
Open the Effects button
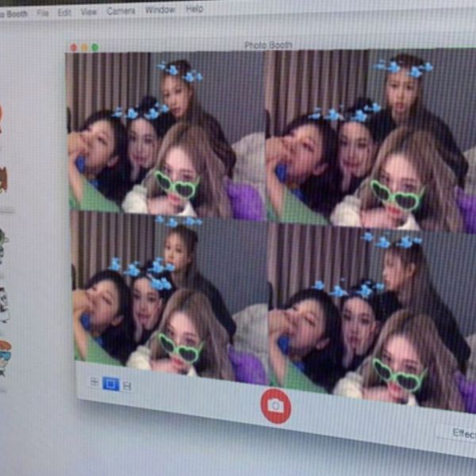[x=461, y=433]
